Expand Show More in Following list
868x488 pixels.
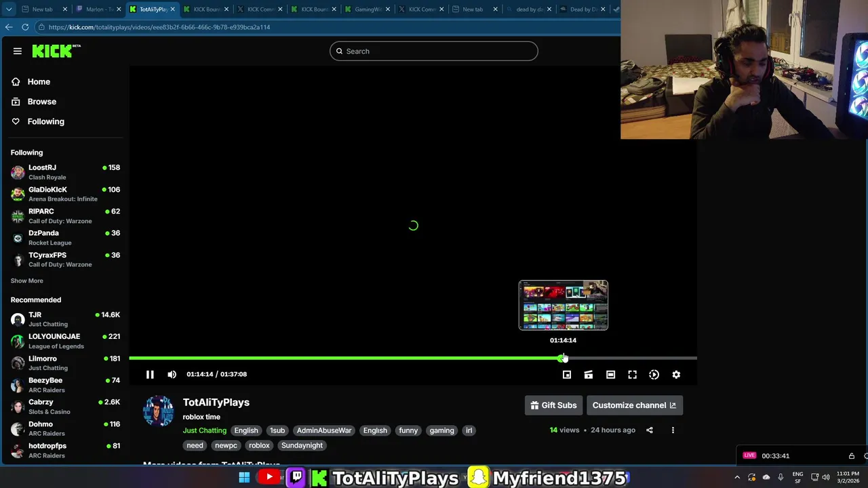pyautogui.click(x=27, y=281)
